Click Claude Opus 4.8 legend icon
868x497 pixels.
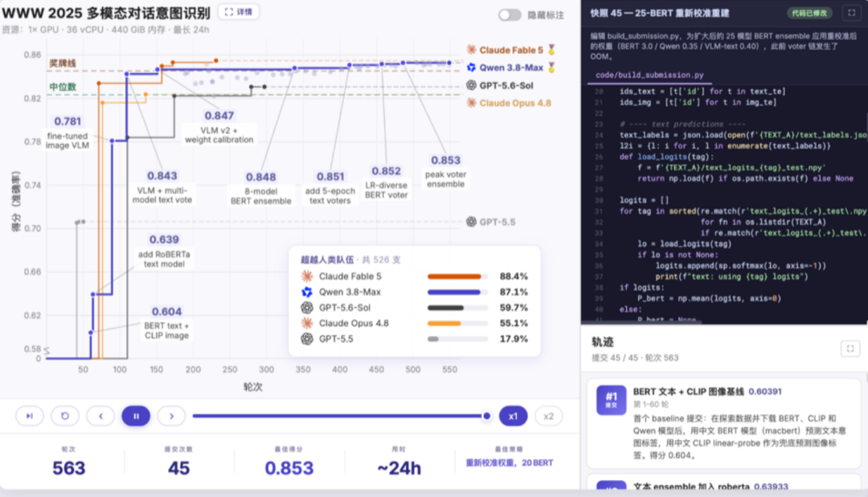(x=471, y=102)
